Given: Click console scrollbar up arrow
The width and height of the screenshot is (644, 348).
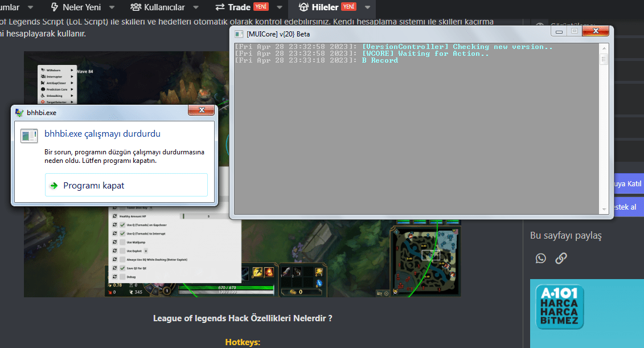Looking at the screenshot, I should 604,48.
